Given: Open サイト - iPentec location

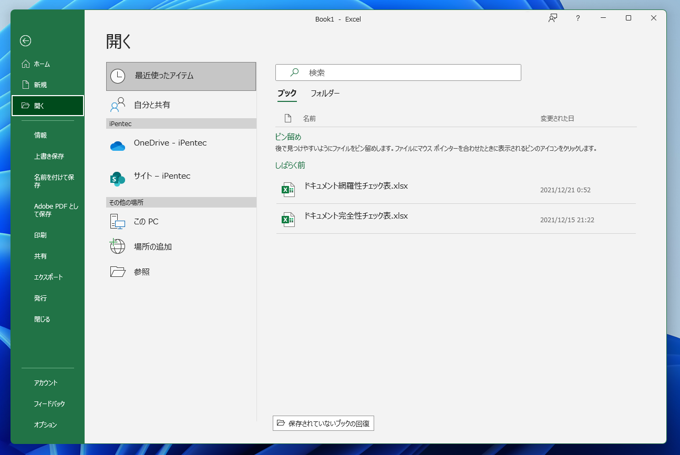Looking at the screenshot, I should [x=181, y=179].
